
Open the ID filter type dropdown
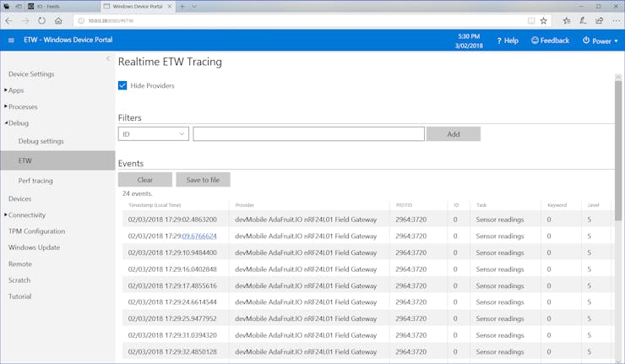[x=154, y=134]
